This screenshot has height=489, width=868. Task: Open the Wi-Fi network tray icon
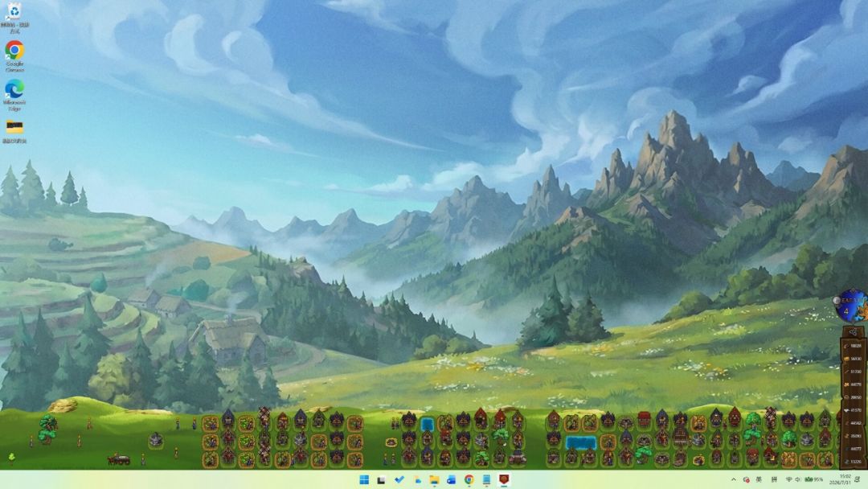click(x=789, y=479)
